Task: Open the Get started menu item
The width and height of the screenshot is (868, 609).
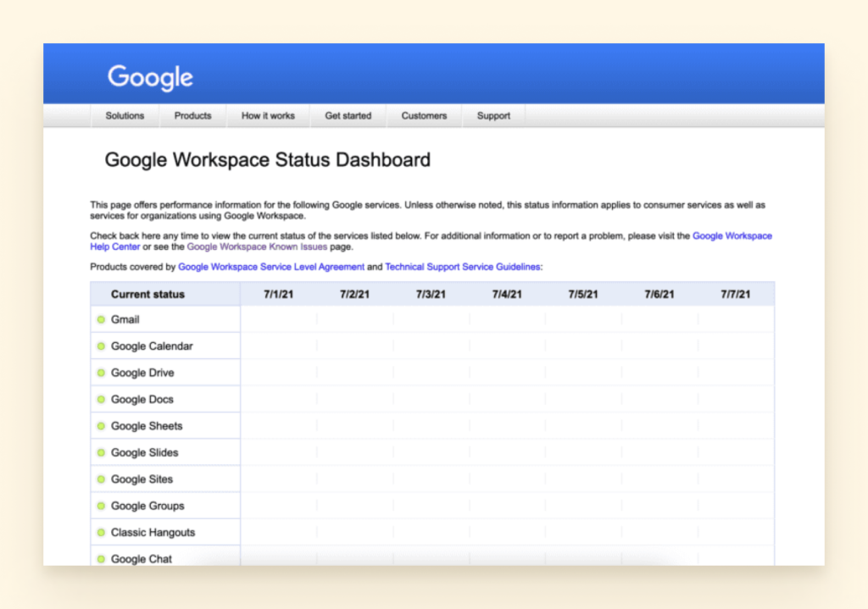Action: (x=348, y=115)
